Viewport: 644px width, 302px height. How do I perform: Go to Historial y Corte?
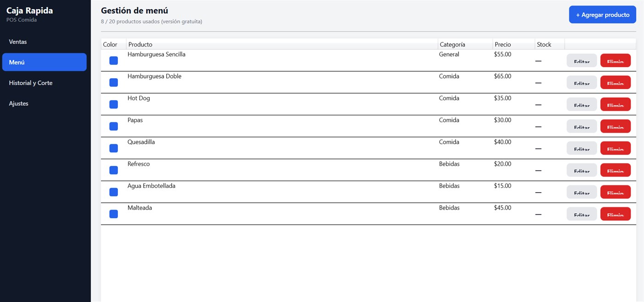point(44,83)
